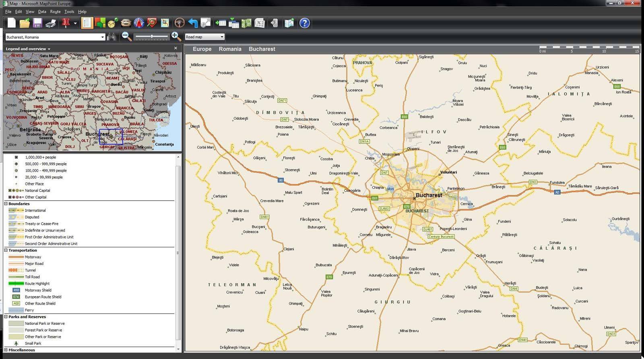The image size is (644, 359).
Task: Click the send to mobile device icon
Action: pyautogui.click(x=275, y=23)
